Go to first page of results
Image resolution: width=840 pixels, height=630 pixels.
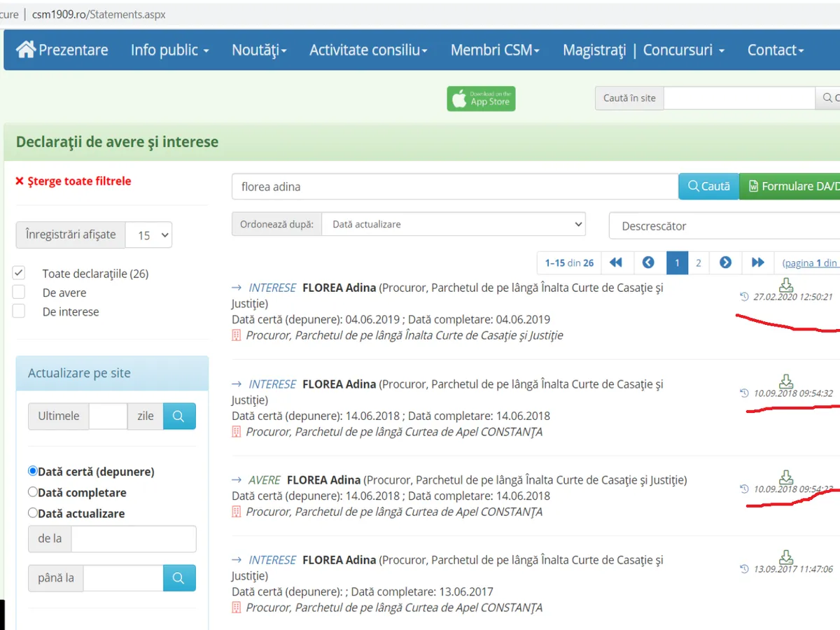616,262
